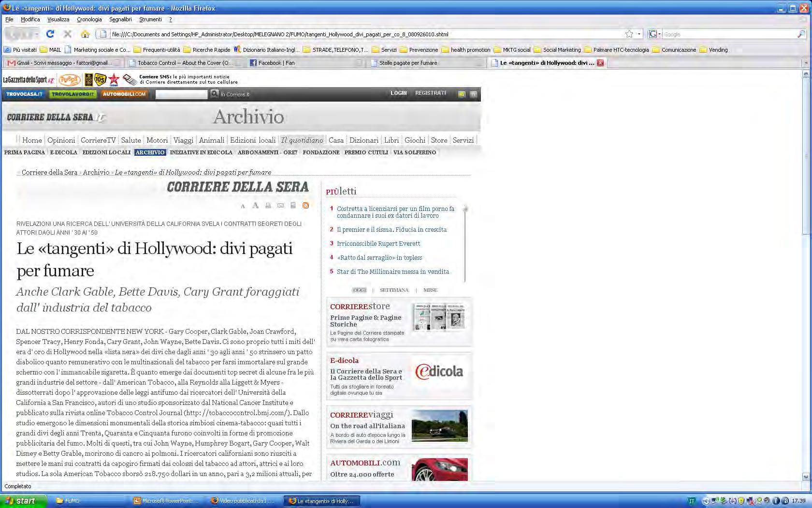Stop loading with the X toolbar icon
The width and height of the screenshot is (812, 508).
click(x=68, y=34)
